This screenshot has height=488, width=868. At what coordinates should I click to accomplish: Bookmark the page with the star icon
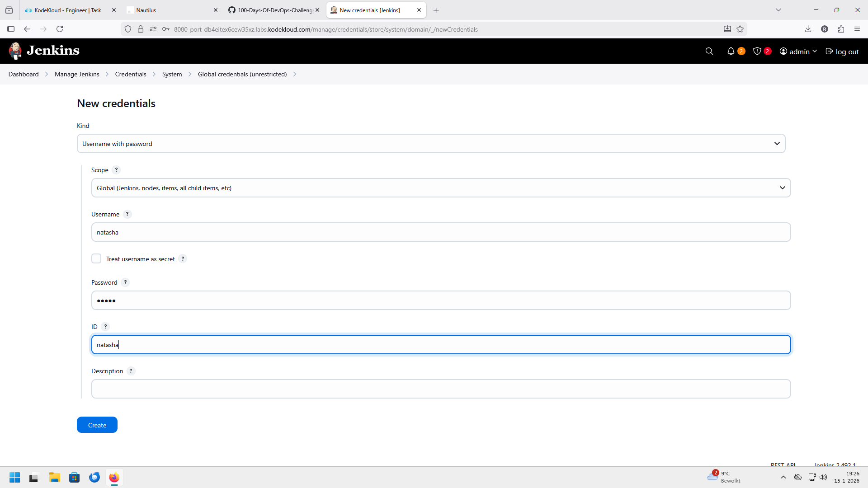(x=740, y=29)
